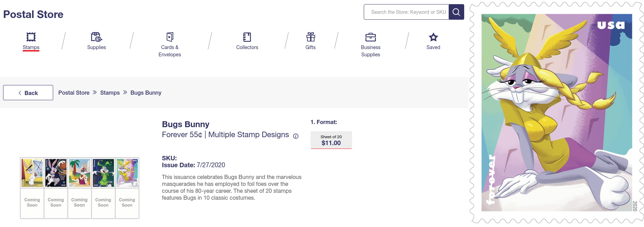
Task: Open the Business Supplies briefcase icon
Action: coord(370,37)
